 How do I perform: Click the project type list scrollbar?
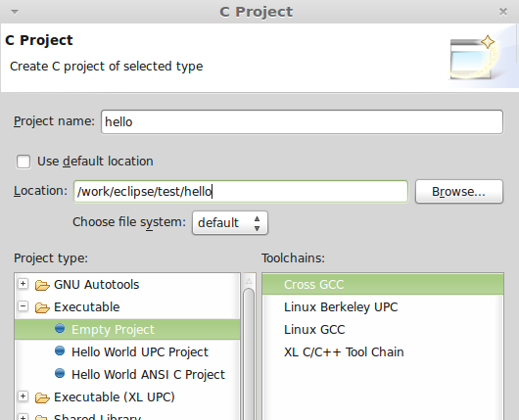click(x=249, y=354)
